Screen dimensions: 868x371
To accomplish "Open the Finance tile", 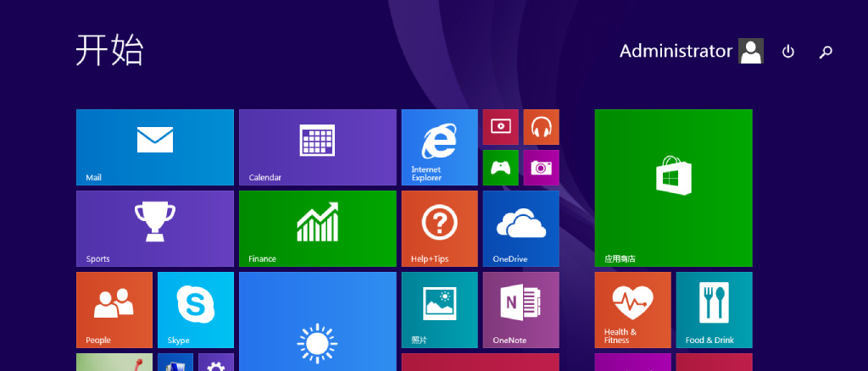I will click(318, 229).
